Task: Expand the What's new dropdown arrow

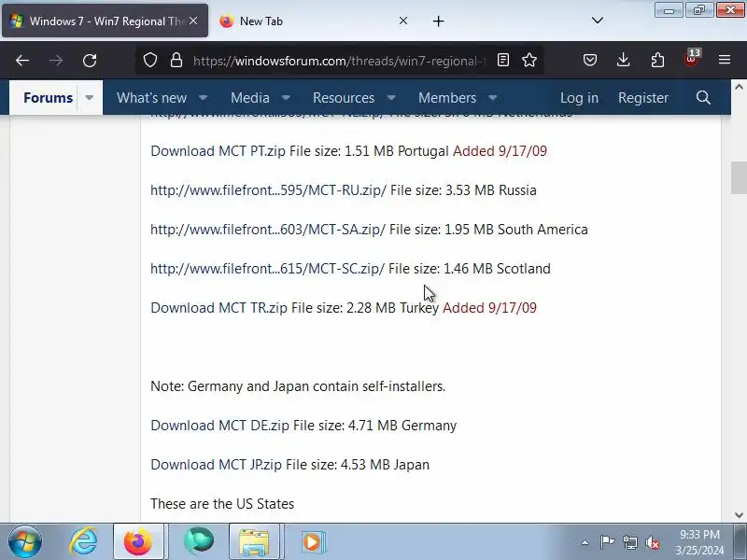Action: (203, 98)
